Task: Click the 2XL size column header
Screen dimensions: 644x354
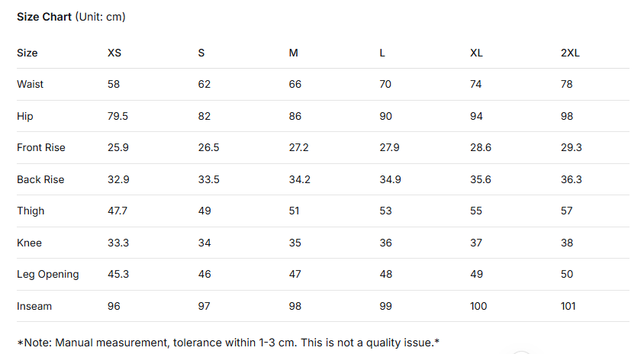Action: [x=570, y=53]
